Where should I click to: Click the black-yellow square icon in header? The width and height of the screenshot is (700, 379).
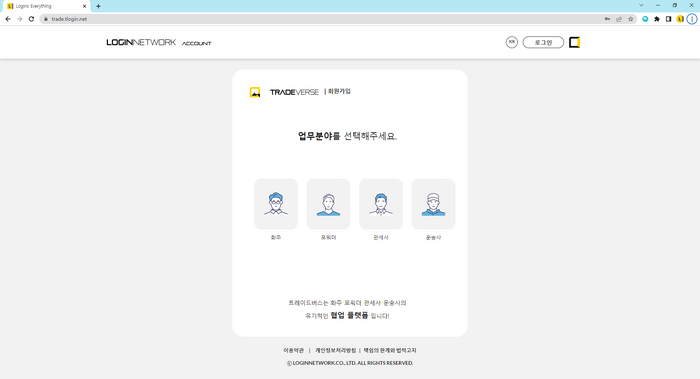(575, 42)
